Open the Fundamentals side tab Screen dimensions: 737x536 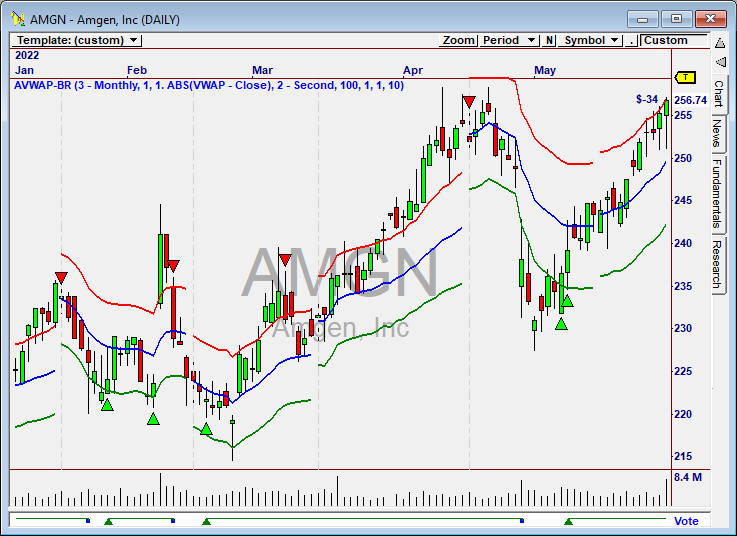[717, 194]
